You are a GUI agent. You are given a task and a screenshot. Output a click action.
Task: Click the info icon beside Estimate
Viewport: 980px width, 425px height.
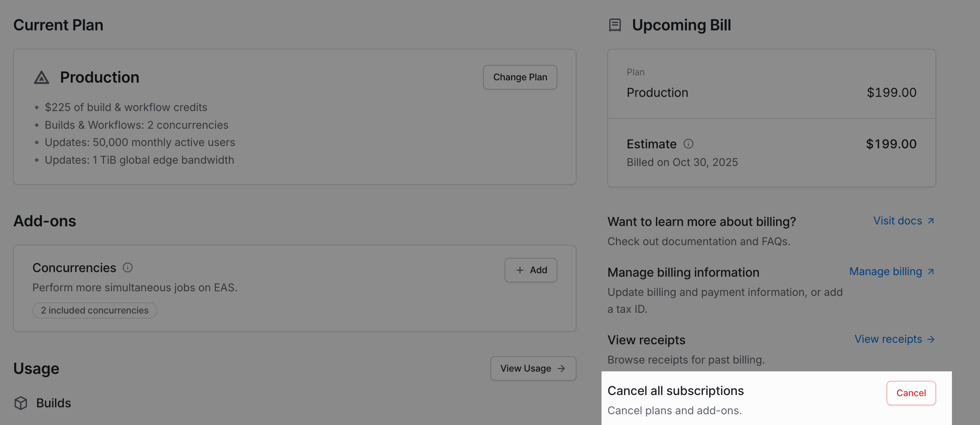pyautogui.click(x=689, y=144)
